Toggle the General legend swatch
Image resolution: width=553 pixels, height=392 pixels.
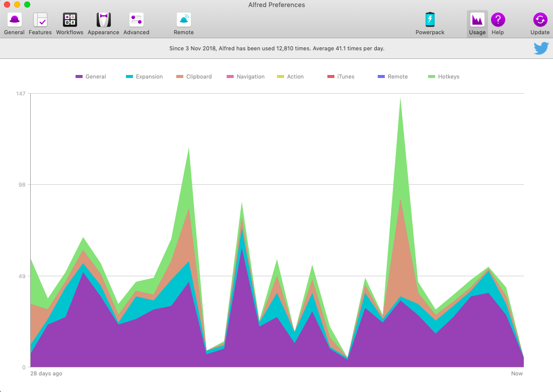(x=79, y=76)
